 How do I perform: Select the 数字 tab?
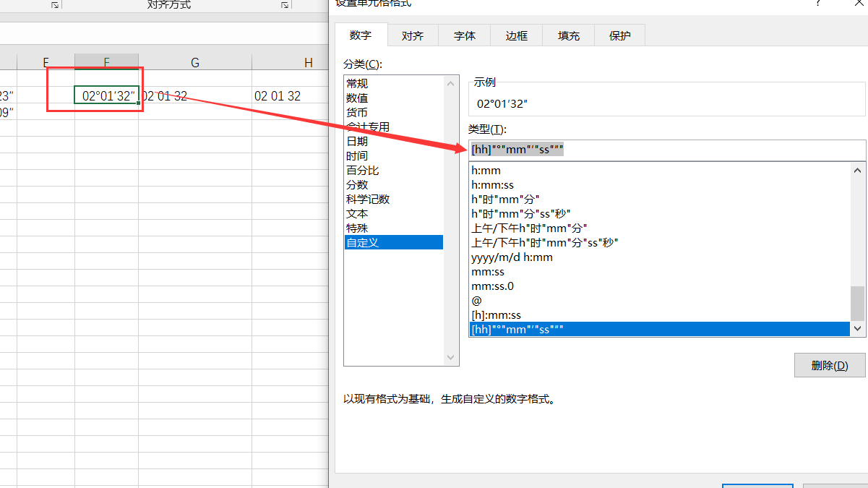point(361,35)
